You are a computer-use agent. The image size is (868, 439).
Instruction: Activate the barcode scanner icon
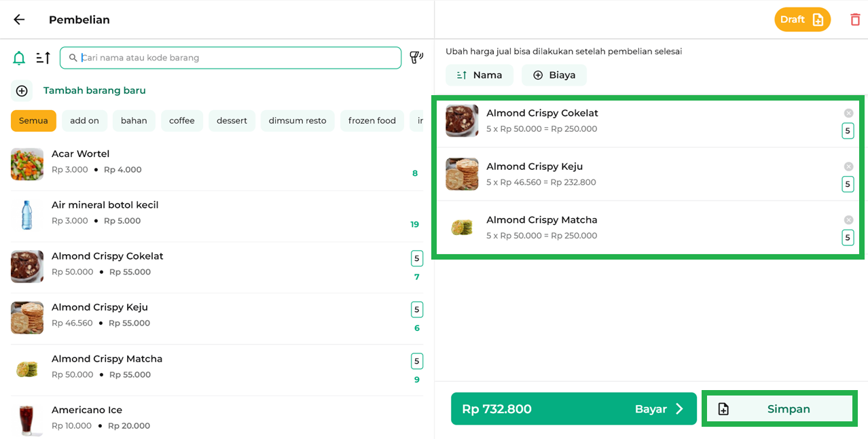click(x=416, y=58)
